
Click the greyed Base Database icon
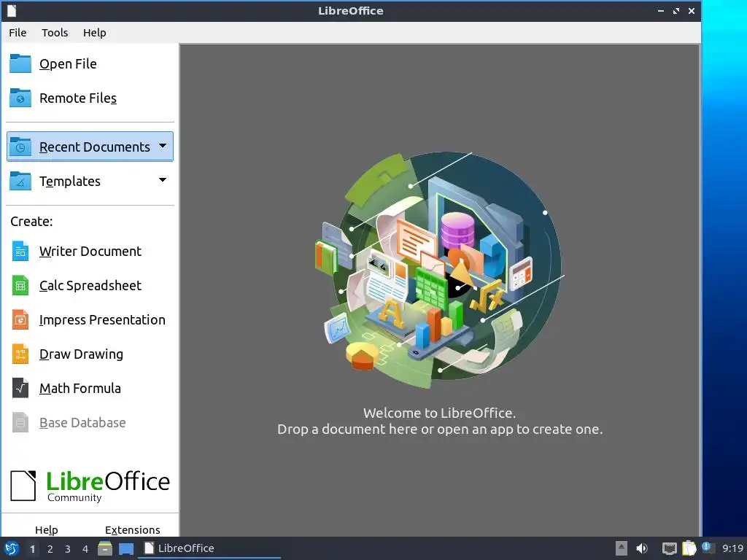tap(20, 422)
